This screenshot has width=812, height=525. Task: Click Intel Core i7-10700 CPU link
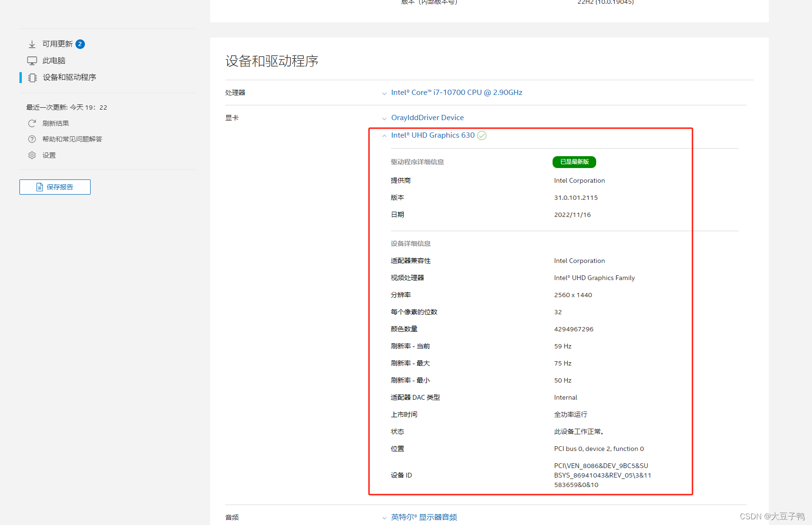coord(457,93)
